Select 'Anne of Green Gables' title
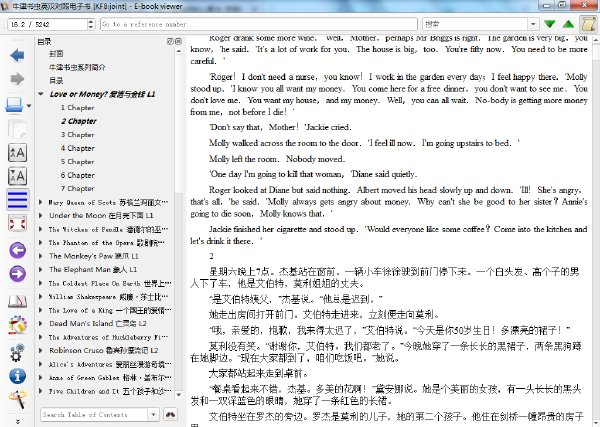 click(x=110, y=377)
